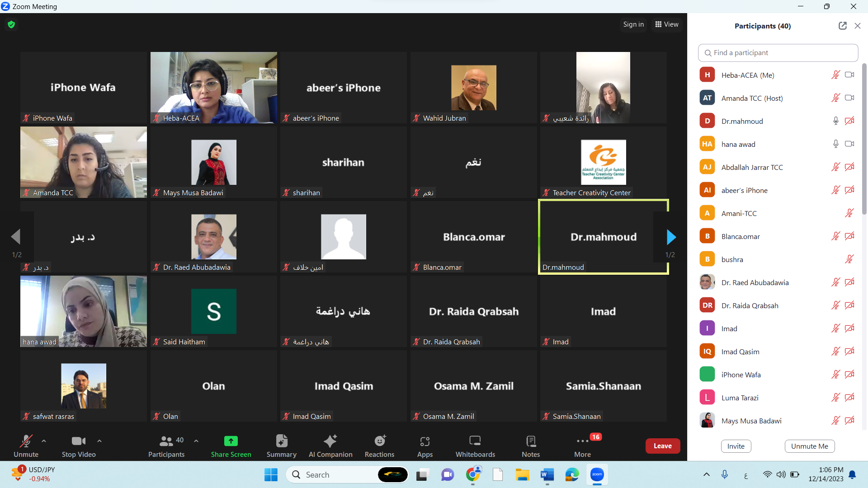This screenshot has width=868, height=488.
Task: Open the More options menu
Action: (x=582, y=441)
